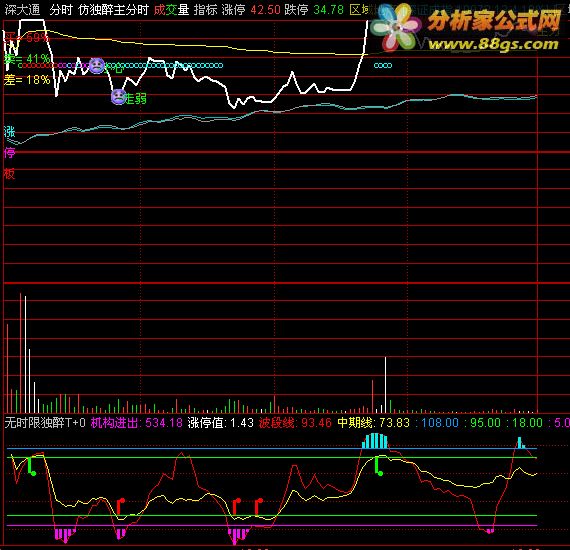Click the 卖= 41% sell ratio label

click(x=27, y=59)
